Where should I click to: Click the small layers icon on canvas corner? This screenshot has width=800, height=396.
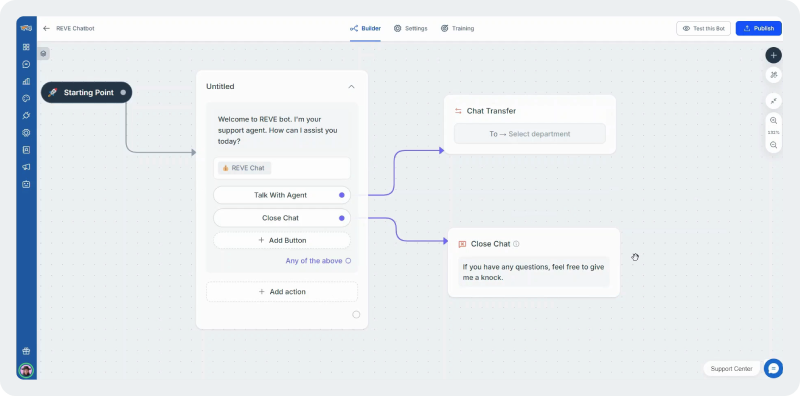[x=43, y=53]
